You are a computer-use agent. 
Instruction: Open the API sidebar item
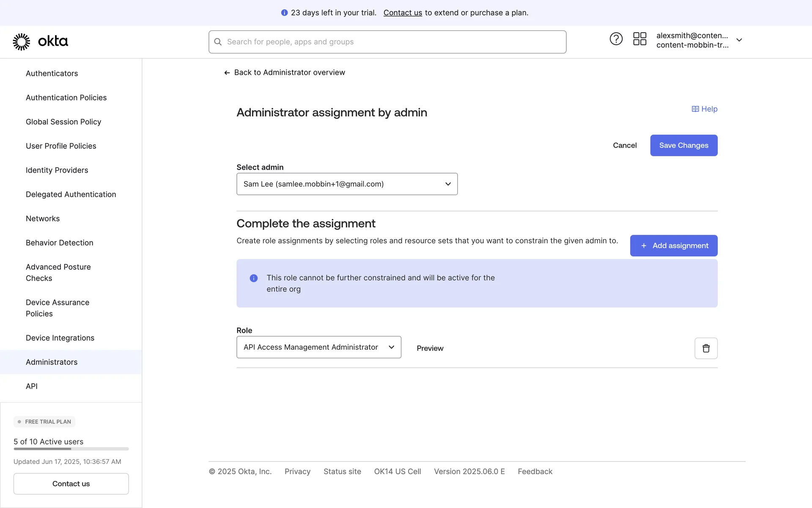(x=32, y=386)
